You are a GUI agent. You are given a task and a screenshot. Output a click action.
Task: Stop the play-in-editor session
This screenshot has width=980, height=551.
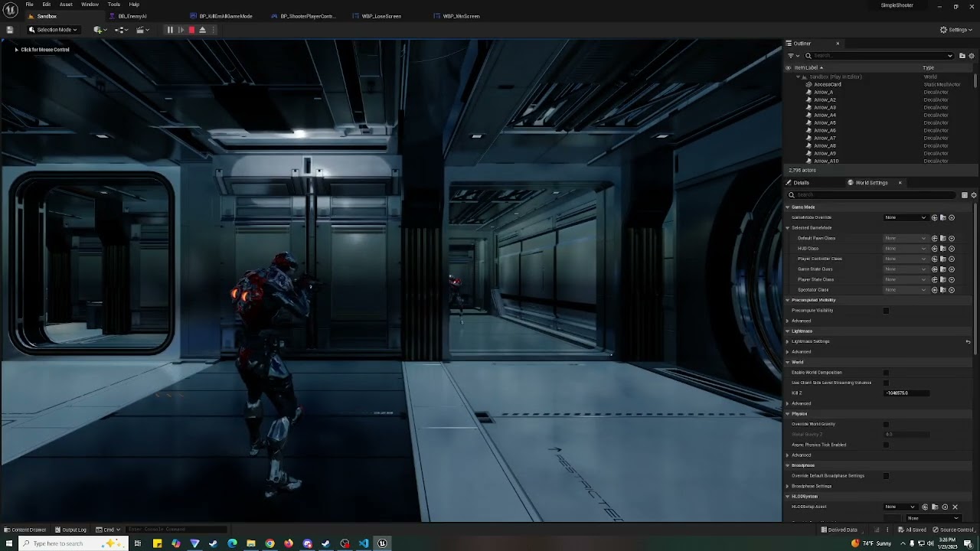pos(191,30)
